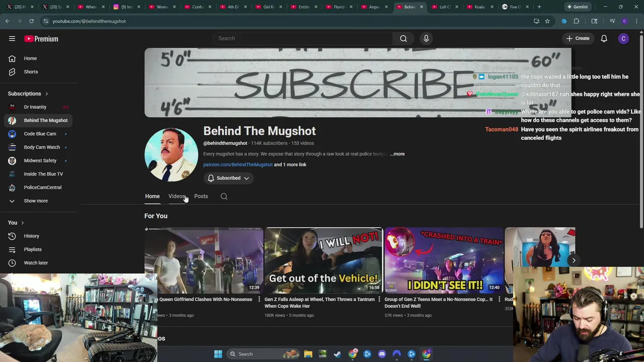
Task: Click the search magnifier button
Action: tap(403, 38)
